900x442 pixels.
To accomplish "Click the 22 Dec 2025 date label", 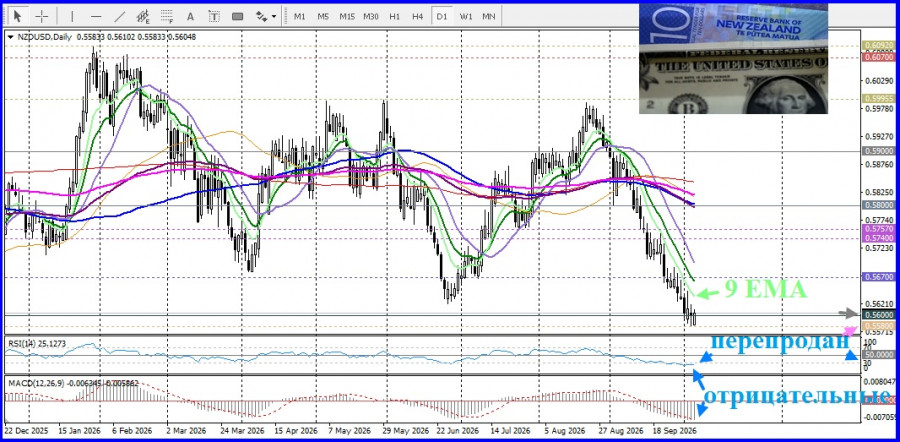I will click(27, 431).
